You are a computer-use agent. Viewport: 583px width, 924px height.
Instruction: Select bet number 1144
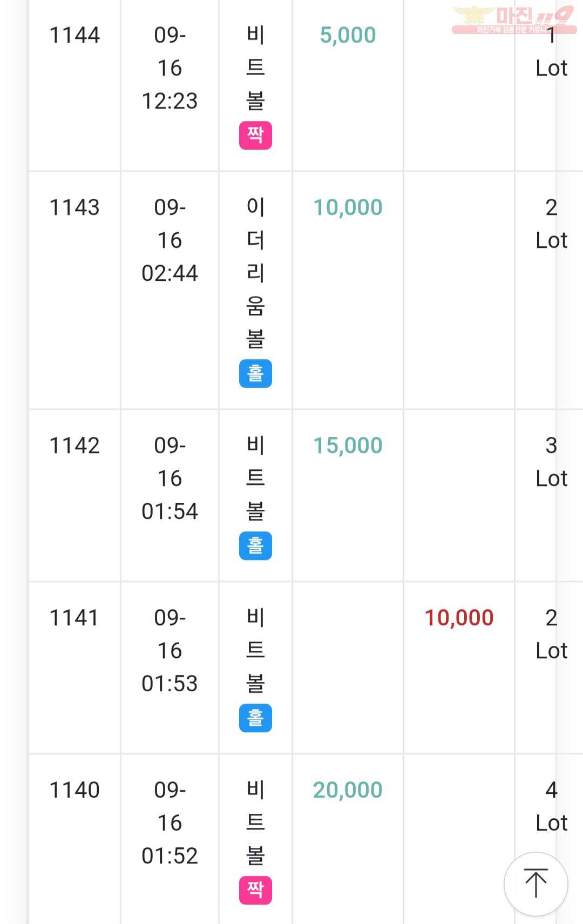[x=74, y=35]
